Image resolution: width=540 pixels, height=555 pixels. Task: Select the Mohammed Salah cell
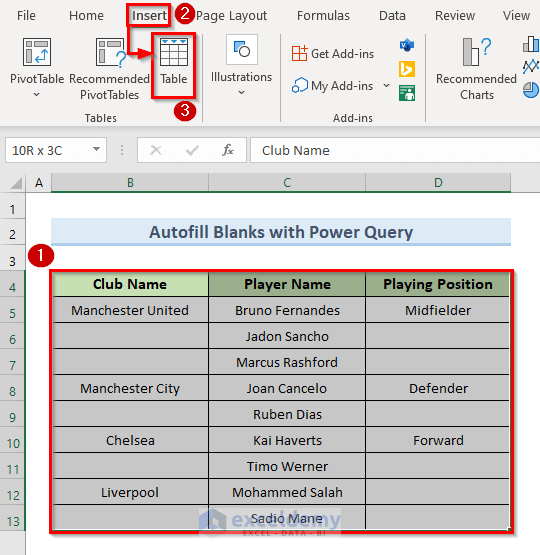pos(287,492)
